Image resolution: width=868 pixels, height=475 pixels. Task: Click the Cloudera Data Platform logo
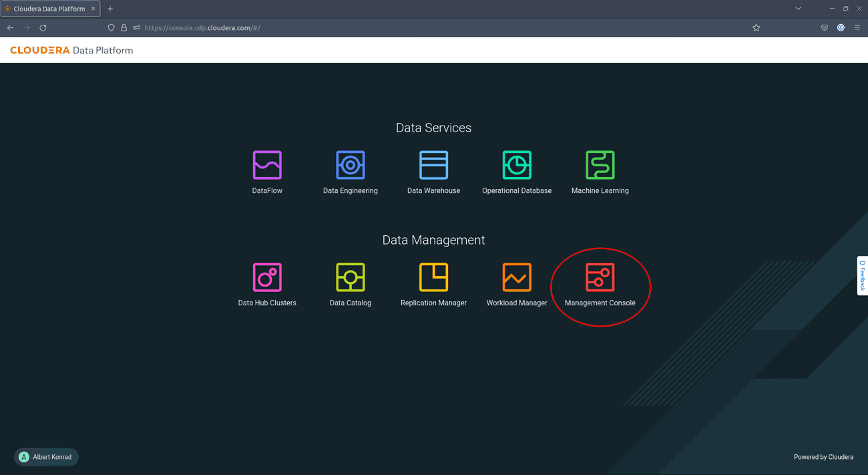coord(71,50)
